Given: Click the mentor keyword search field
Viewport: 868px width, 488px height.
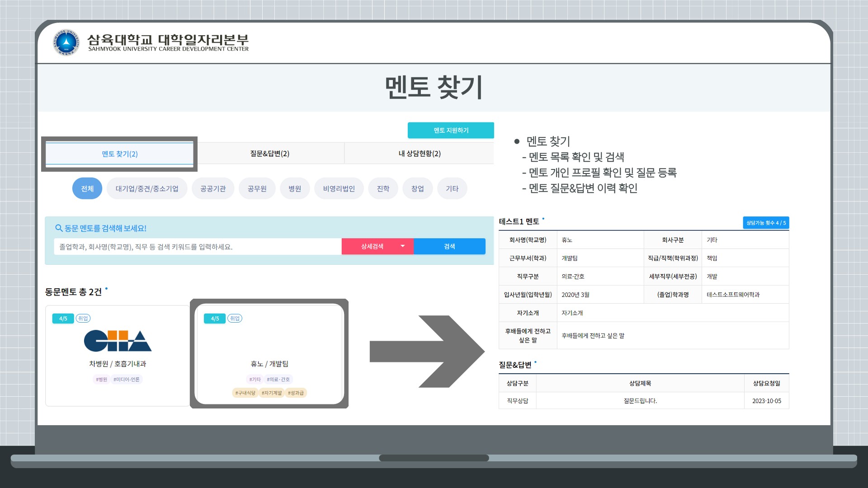Looking at the screenshot, I should [x=197, y=247].
